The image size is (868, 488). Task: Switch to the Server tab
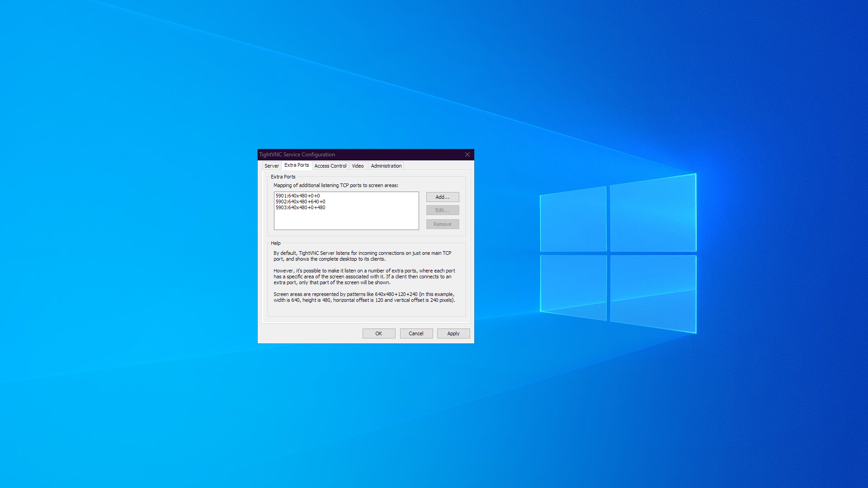coord(272,166)
